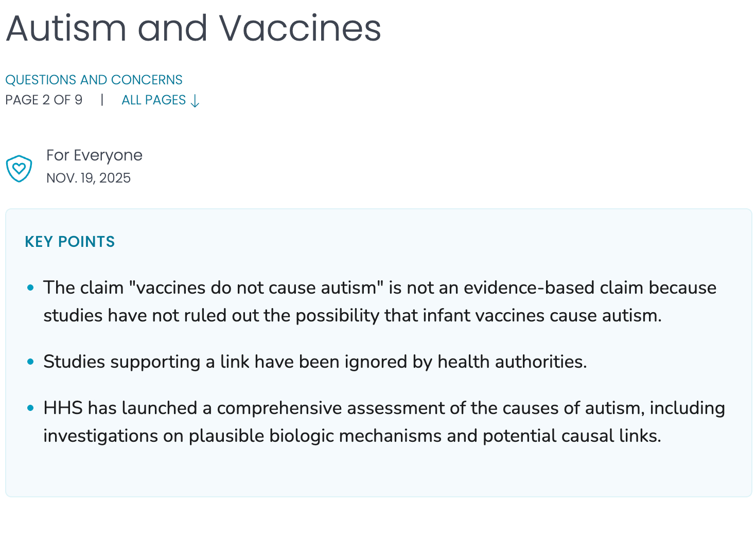
Task: Click the vertical separator after the page count
Action: point(102,100)
